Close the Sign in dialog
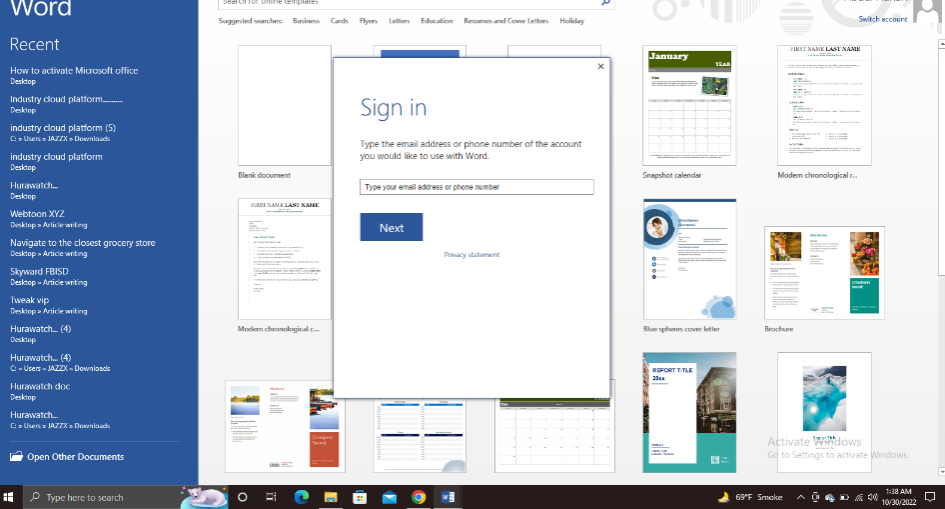Screen dimensions: 945x509 tap(600, 66)
